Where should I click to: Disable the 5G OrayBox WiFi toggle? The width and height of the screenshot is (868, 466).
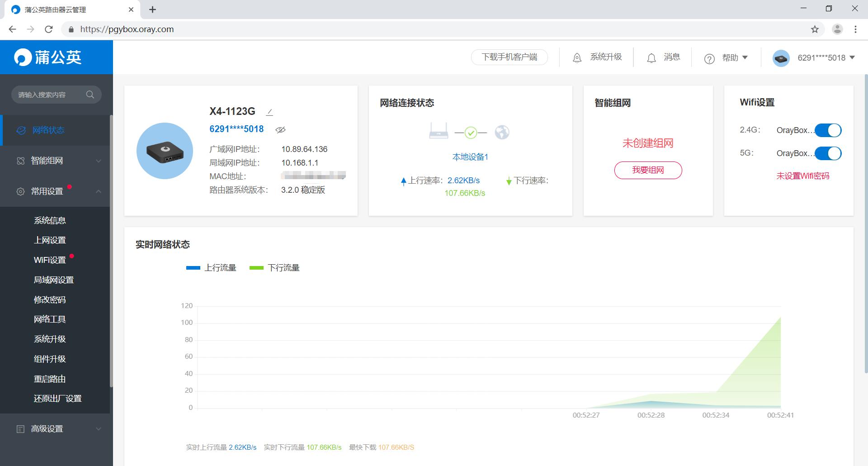coord(829,153)
